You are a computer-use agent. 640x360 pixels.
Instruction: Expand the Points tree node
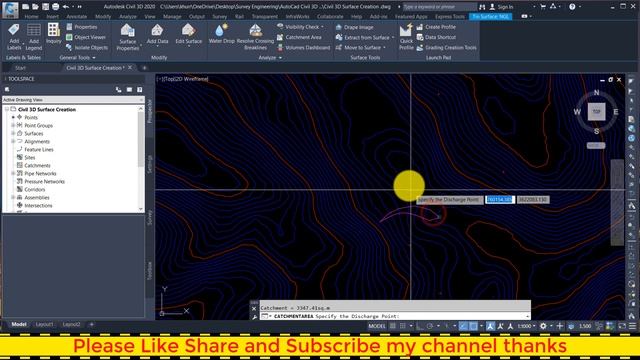click(x=13, y=117)
